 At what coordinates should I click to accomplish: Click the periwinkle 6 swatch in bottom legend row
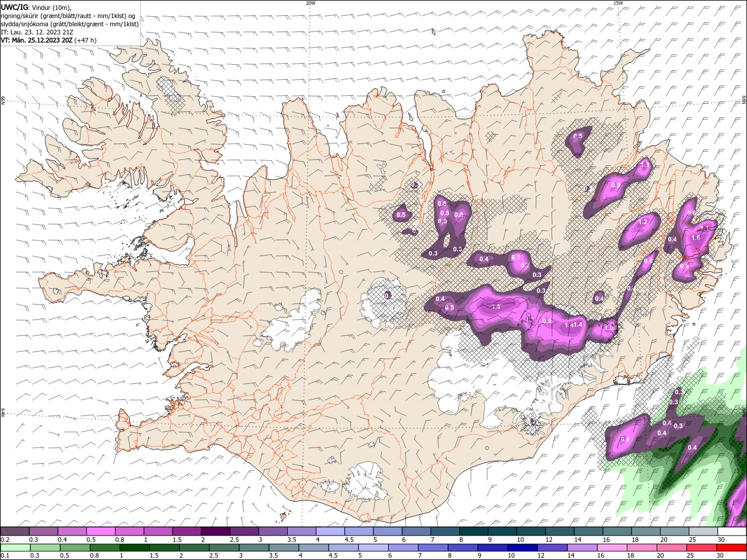pyautogui.click(x=403, y=548)
